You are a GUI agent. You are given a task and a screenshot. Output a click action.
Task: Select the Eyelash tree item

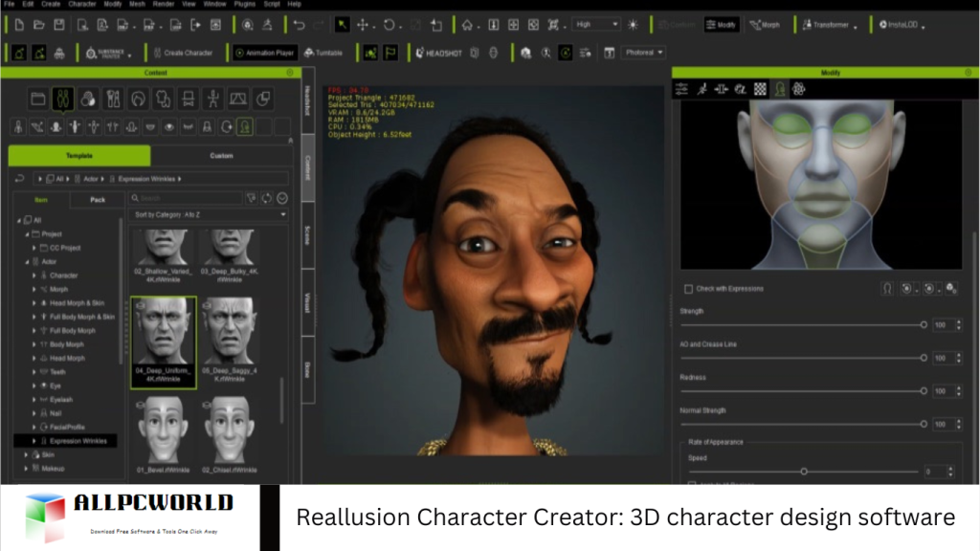pos(61,400)
